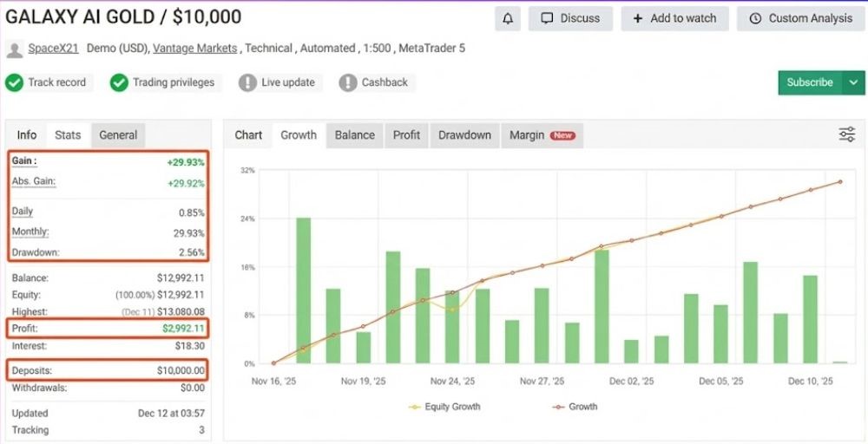
Task: Click the Track record green checkmark
Action: pos(14,83)
